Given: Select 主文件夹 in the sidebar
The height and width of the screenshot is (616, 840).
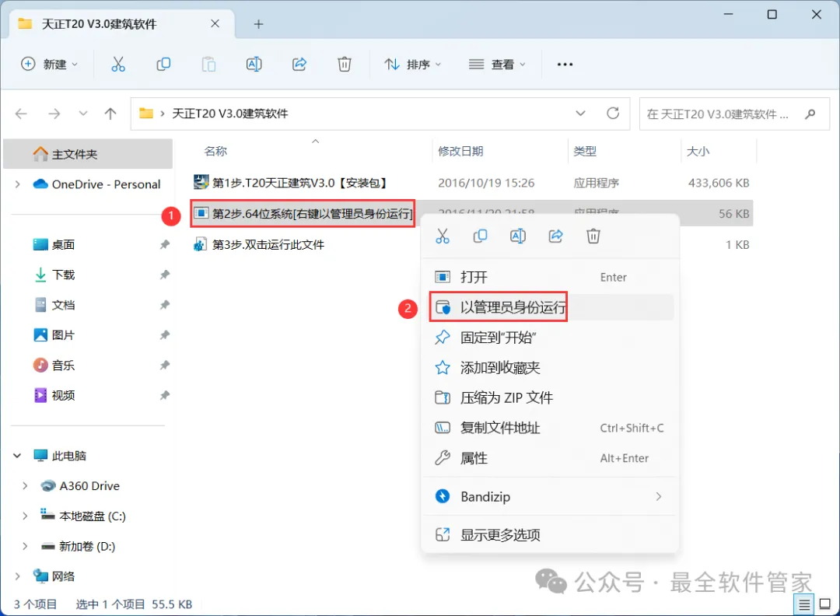Looking at the screenshot, I should [x=88, y=154].
